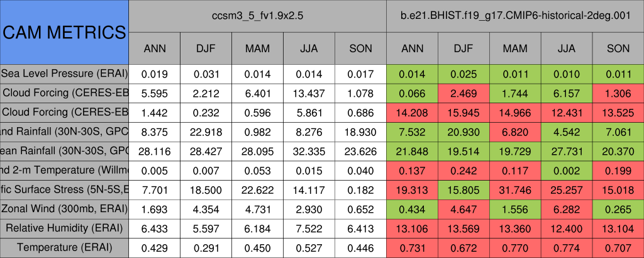Click DJF header under the b.e21.BHIST model
This screenshot has width=644, height=258.
[x=464, y=48]
